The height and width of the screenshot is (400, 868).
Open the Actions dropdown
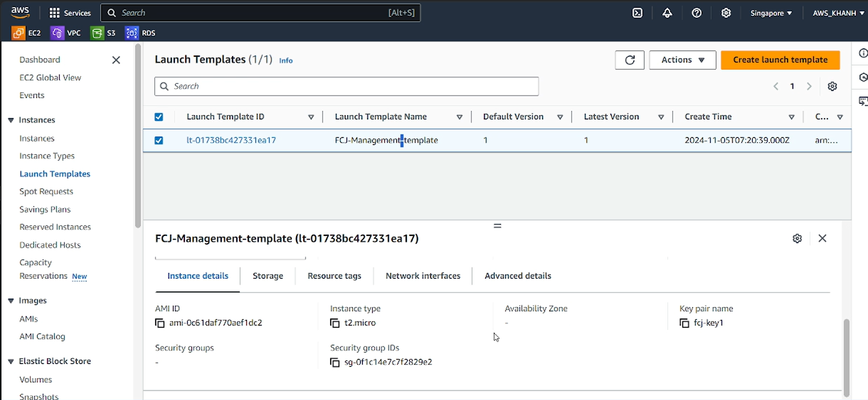[x=682, y=60]
